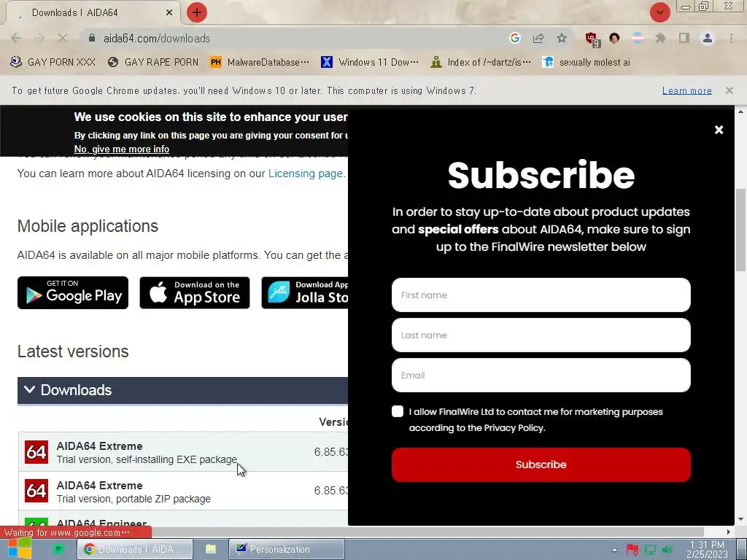Screen dimensions: 747x560
Task: Switch to the Personalization taskbar window
Action: tap(286, 549)
